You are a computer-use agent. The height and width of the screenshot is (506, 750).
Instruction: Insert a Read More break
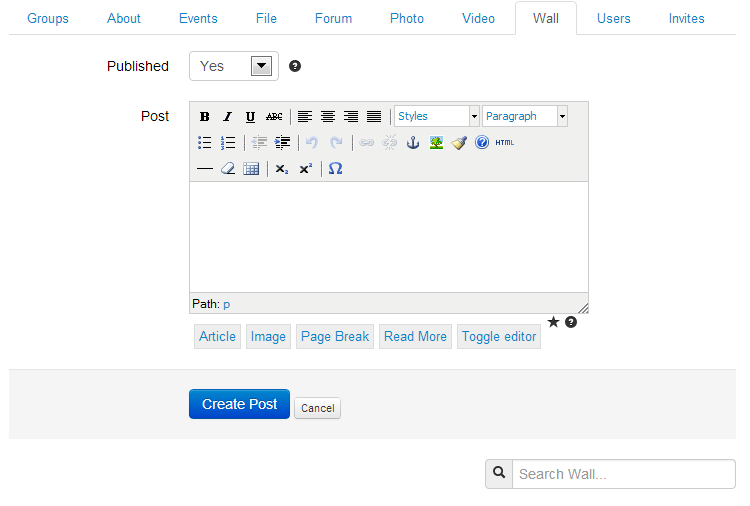(x=415, y=336)
